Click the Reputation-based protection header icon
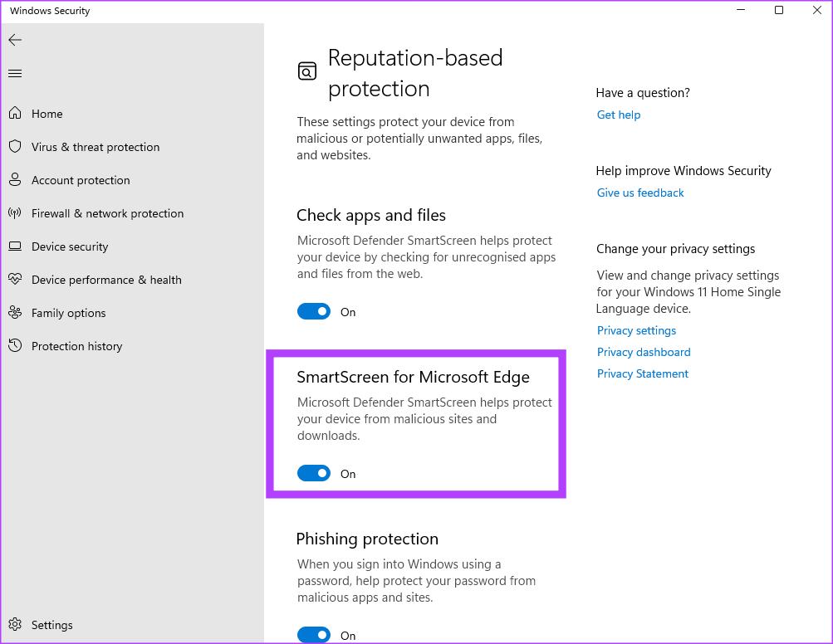This screenshot has width=833, height=644. [x=307, y=71]
